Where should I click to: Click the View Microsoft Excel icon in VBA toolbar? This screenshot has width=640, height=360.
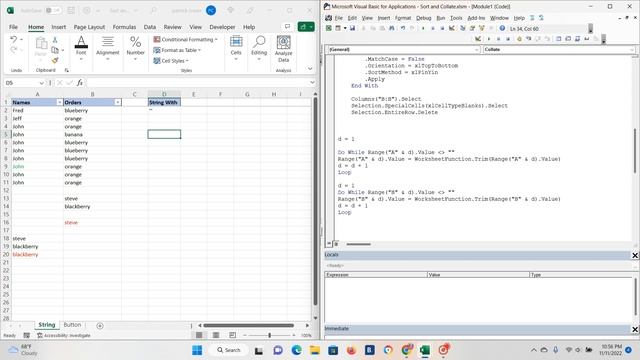pyautogui.click(x=329, y=28)
